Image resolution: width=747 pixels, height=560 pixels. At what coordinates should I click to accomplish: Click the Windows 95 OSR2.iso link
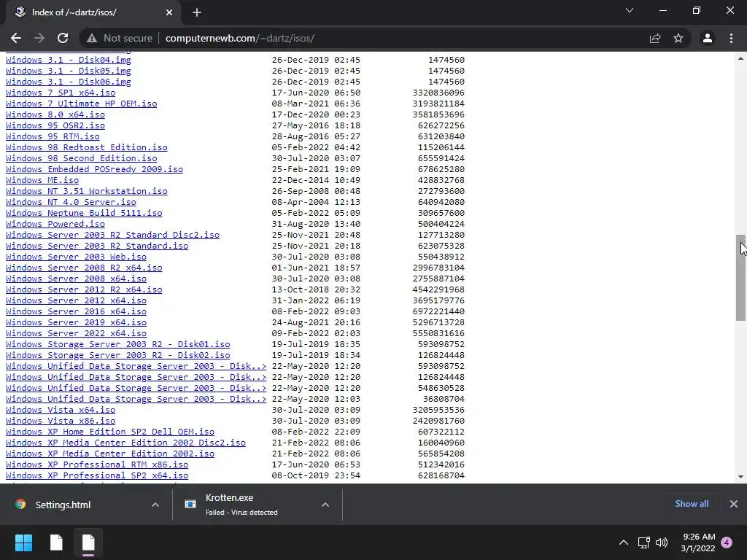[55, 125]
